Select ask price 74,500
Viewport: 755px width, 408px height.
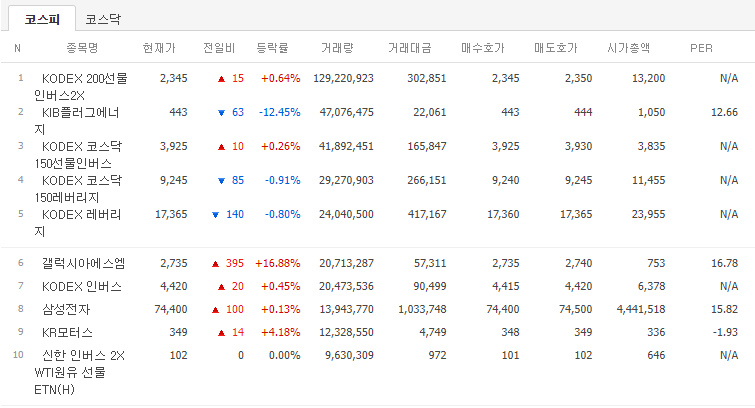click(x=576, y=309)
